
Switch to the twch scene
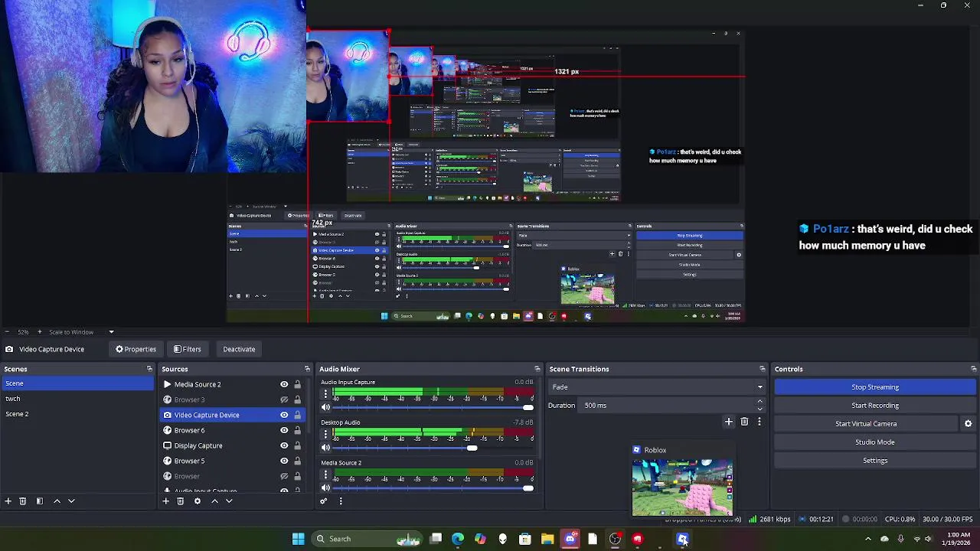click(77, 399)
